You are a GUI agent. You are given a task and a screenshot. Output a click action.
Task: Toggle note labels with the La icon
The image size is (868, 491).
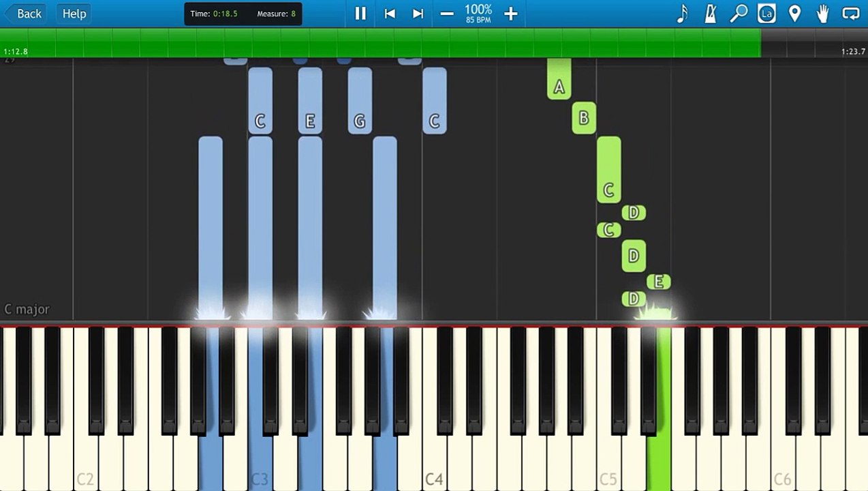766,14
